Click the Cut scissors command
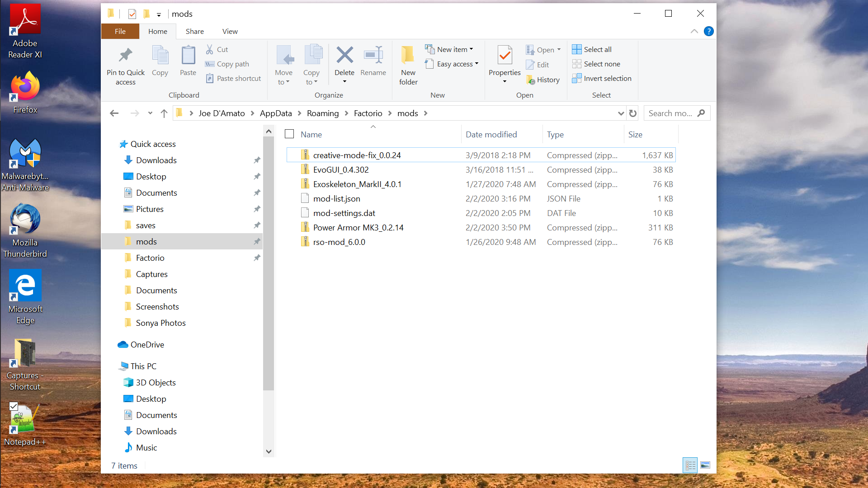868x488 pixels. point(217,49)
